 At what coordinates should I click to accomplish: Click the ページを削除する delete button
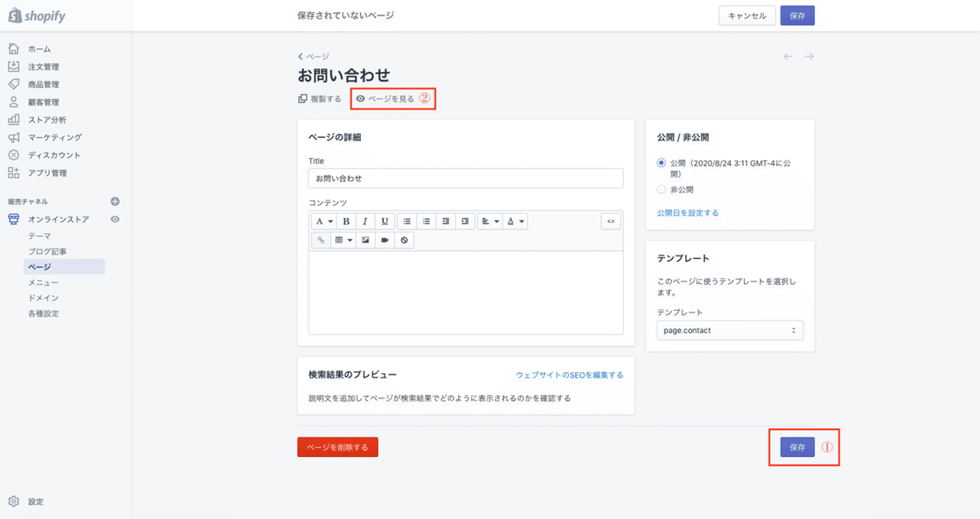pyautogui.click(x=337, y=446)
